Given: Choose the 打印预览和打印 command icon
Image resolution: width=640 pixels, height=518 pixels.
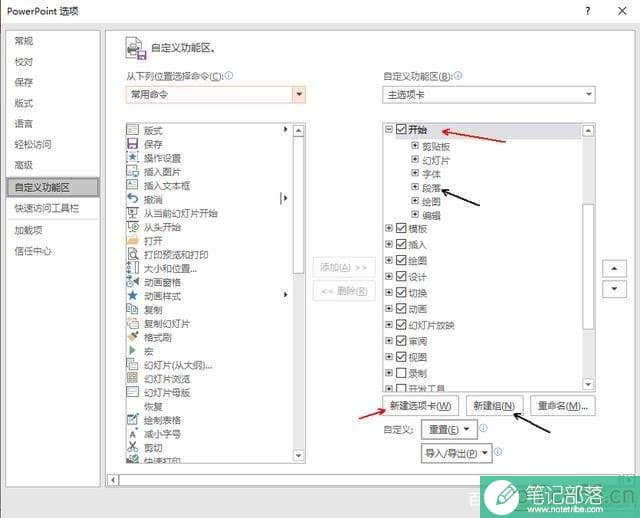Looking at the screenshot, I should click(x=132, y=254).
